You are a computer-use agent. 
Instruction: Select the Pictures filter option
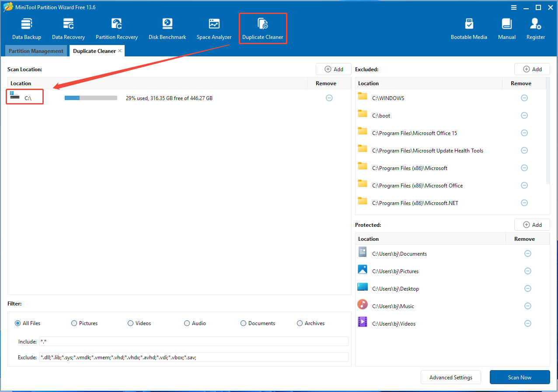[74, 323]
